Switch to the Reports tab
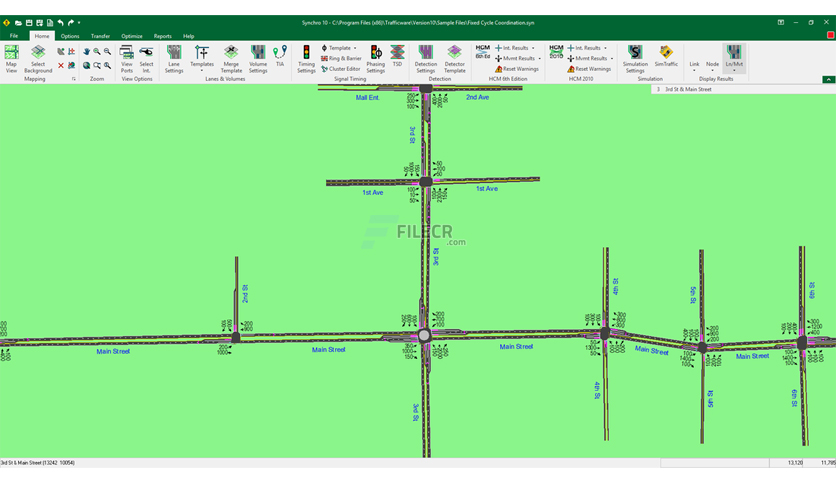This screenshot has height=484, width=836. pos(163,36)
